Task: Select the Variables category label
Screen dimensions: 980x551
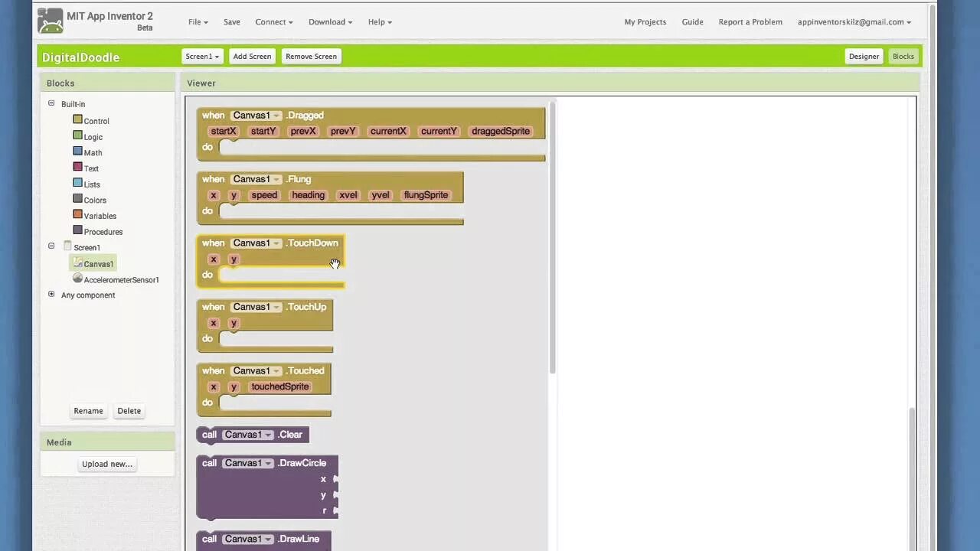Action: coord(100,216)
